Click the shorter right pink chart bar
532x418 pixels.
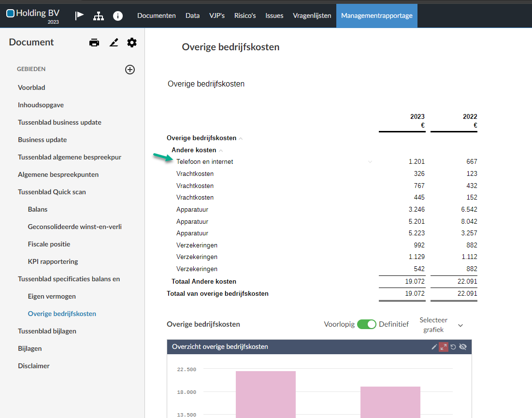pyautogui.click(x=390, y=403)
